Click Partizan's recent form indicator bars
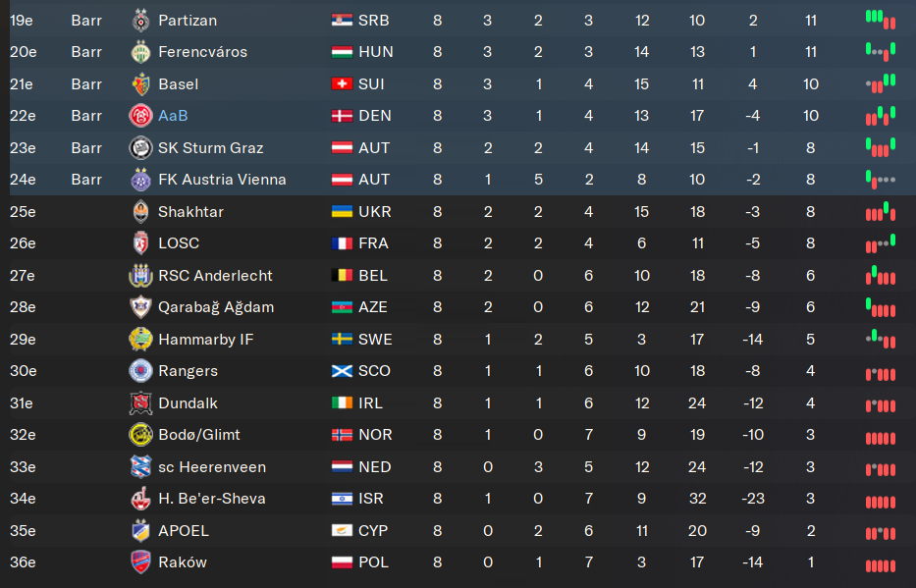Image resolution: width=916 pixels, height=588 pixels. click(880, 20)
